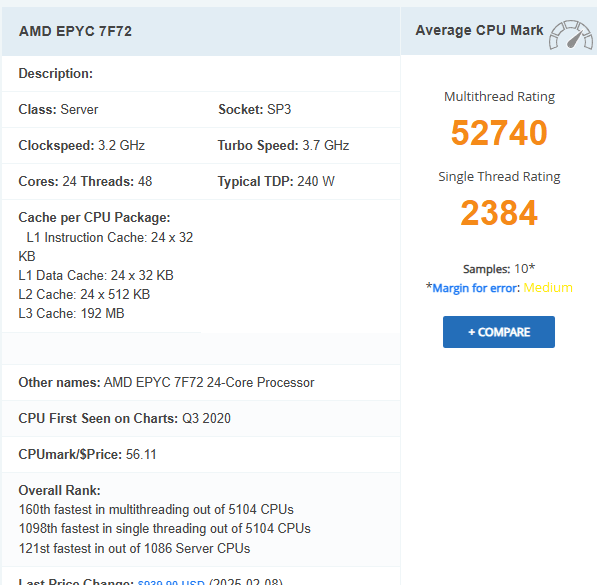Image resolution: width=603 pixels, height=586 pixels.
Task: Click CPU First Seen on Charts: Q3 2020
Action: pos(125,418)
